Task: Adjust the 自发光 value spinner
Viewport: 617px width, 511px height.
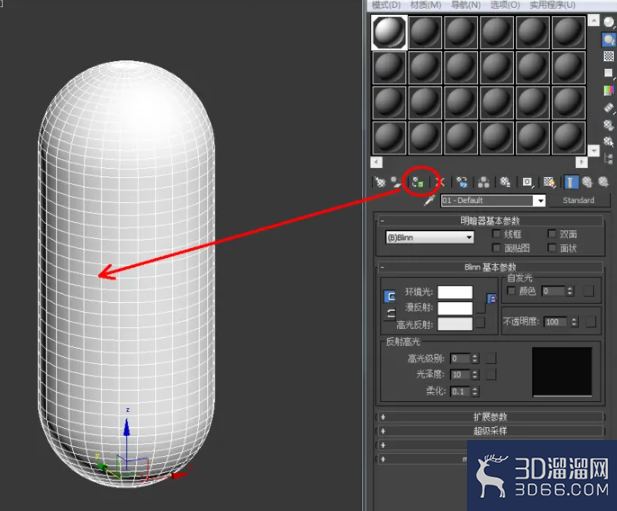Action: pyautogui.click(x=570, y=291)
